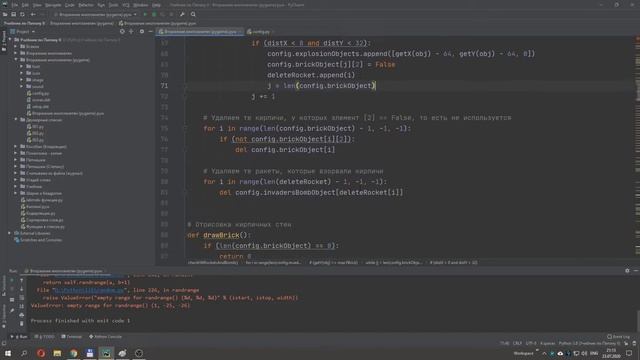
Task: Hide the Project panel with minus icon
Action: click(x=150, y=31)
